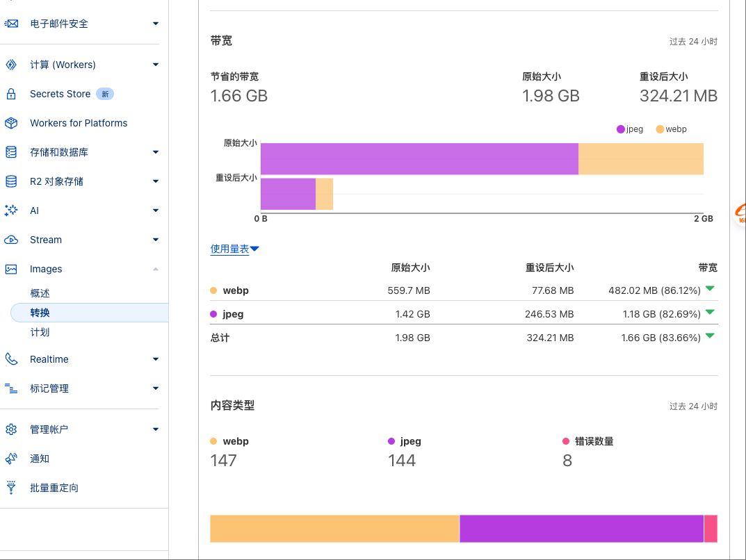
Task: Click the purple jpeg segment of 重设后大小 bar
Action: click(289, 194)
